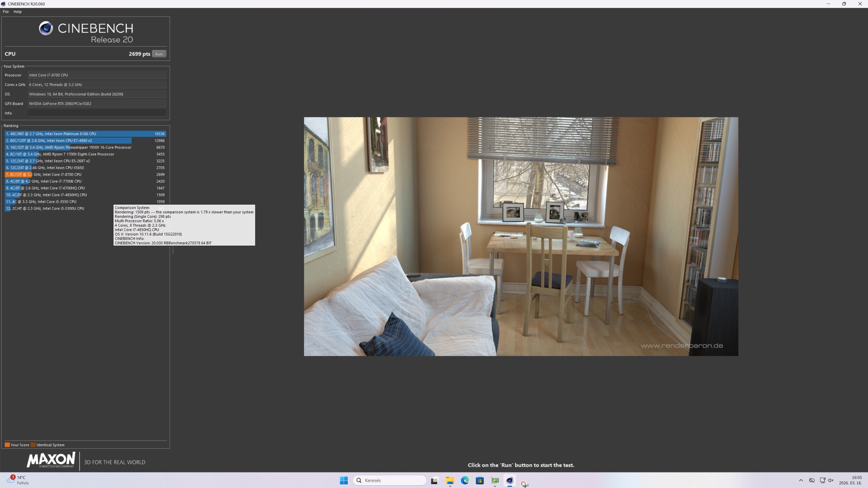Open Microsoft Store from the taskbar
The width and height of the screenshot is (868, 488).
click(x=480, y=480)
